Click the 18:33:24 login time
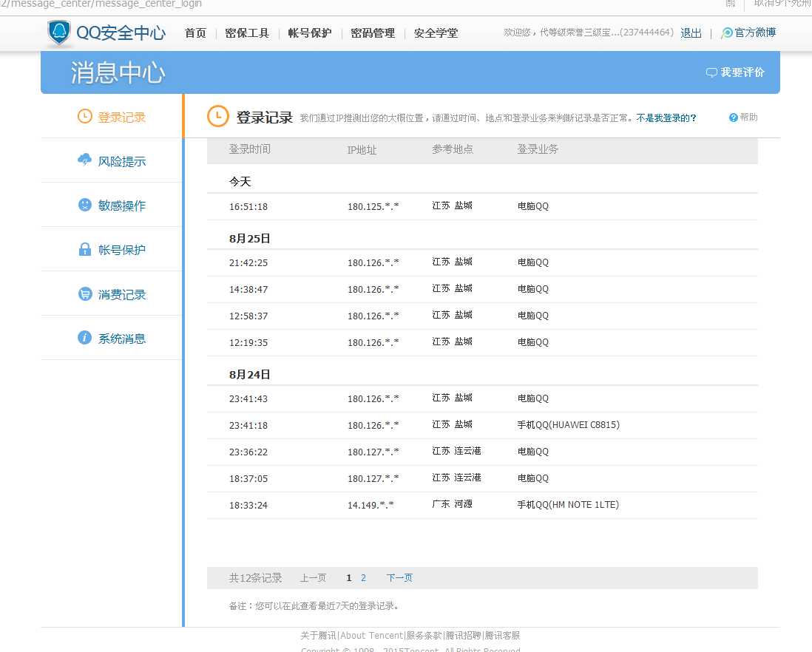This screenshot has width=812, height=652. 248,505
